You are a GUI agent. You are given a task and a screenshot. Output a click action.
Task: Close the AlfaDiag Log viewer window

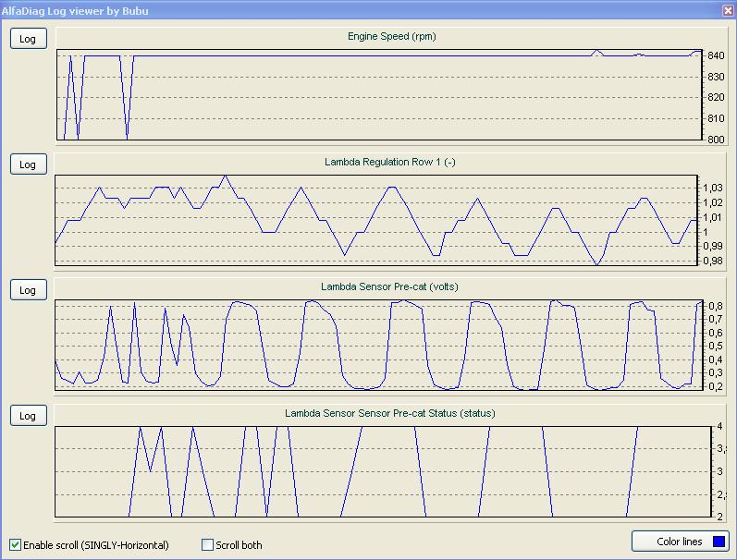point(727,10)
